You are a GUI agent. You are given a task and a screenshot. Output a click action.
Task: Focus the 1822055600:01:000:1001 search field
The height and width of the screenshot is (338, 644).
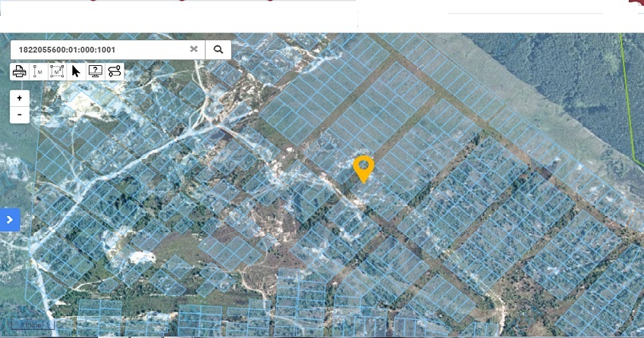coord(101,49)
